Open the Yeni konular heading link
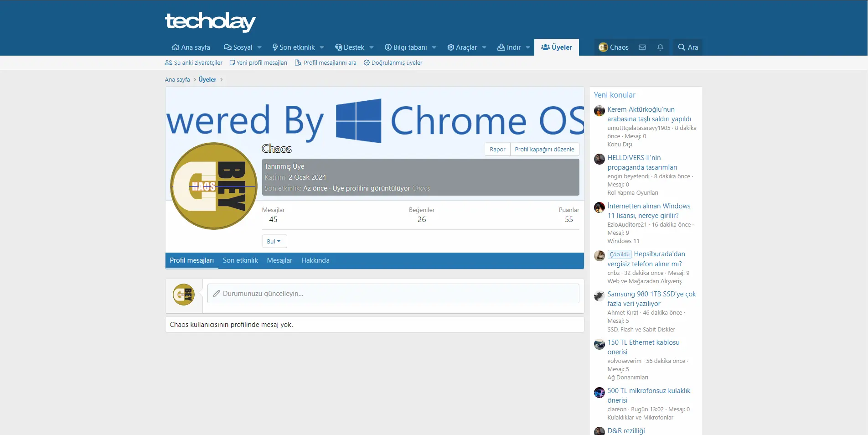Screen dimensions: 868x435 (x=615, y=95)
